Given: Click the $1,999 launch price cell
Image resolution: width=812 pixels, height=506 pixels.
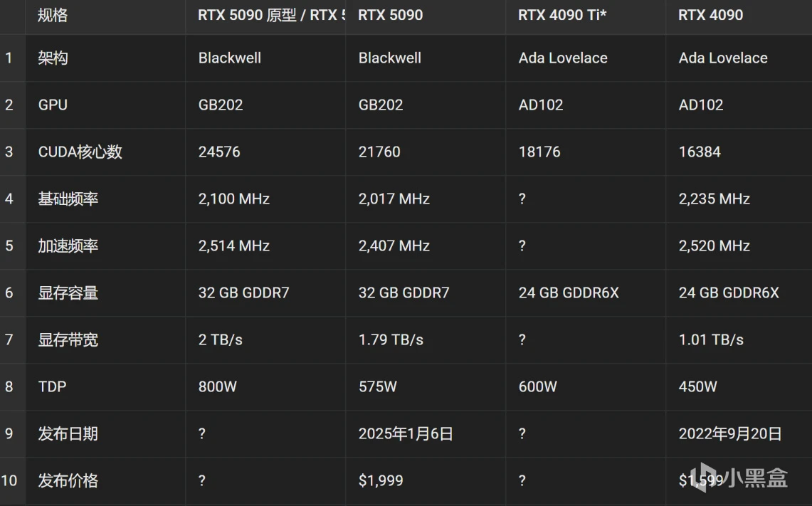Looking at the screenshot, I should tap(381, 480).
